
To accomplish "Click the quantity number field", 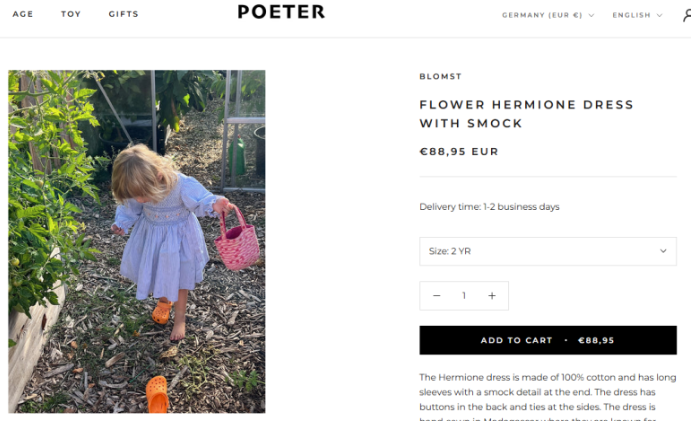I will pyautogui.click(x=464, y=296).
